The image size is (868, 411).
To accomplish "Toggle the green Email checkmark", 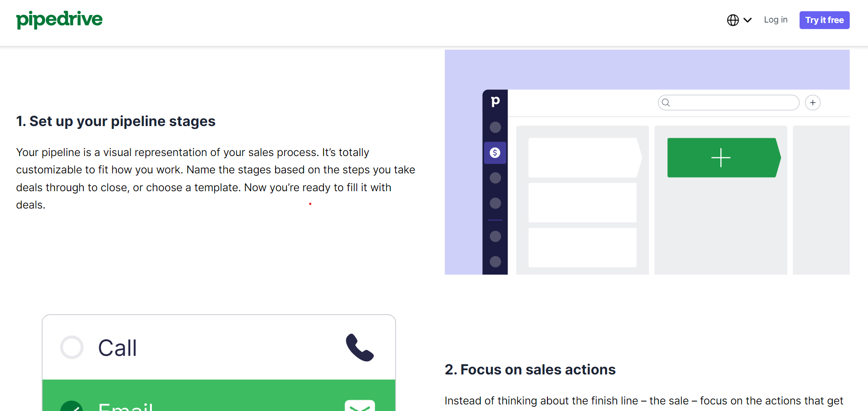I will (72, 407).
